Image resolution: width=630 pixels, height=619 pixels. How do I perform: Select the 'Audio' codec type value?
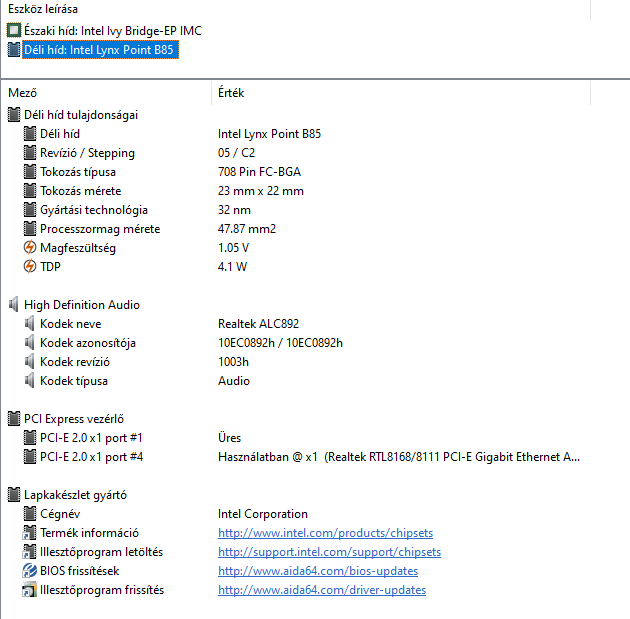(234, 381)
